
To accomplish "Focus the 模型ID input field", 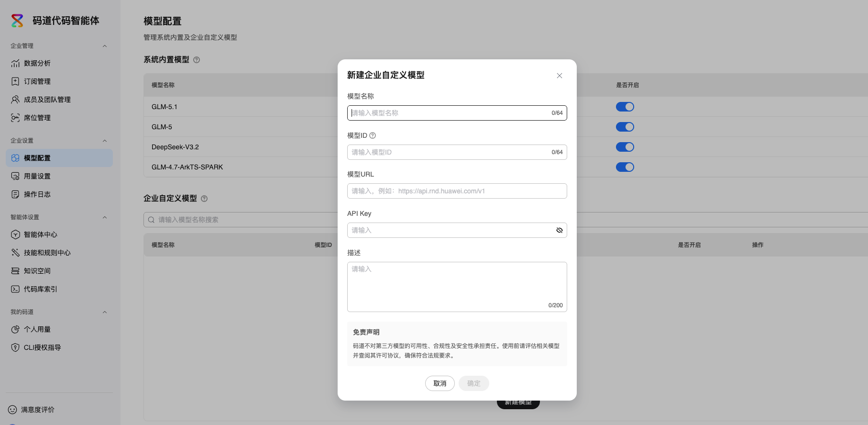I will (457, 152).
